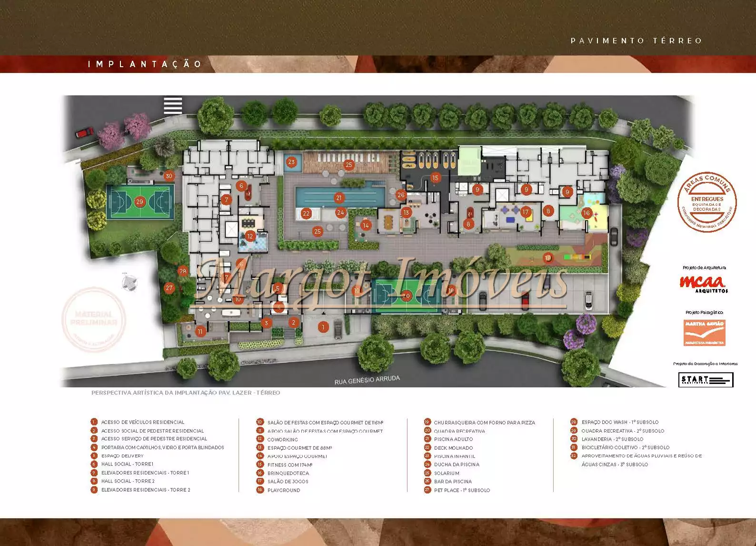Click adult pool marker 21 on the plan

point(339,198)
